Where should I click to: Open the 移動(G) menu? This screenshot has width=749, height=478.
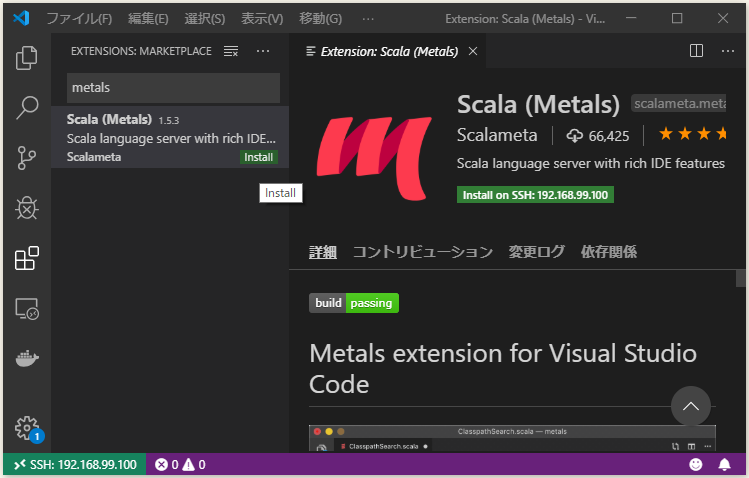click(321, 19)
